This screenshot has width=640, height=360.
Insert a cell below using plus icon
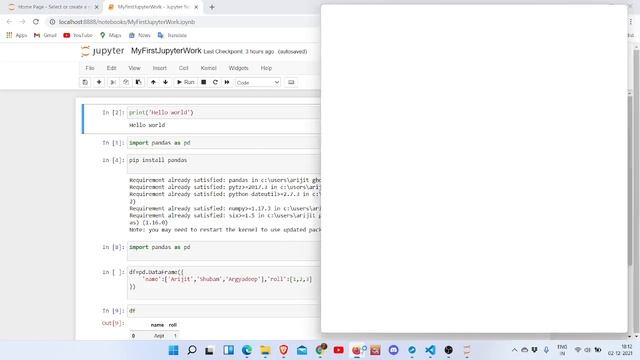tap(99, 82)
